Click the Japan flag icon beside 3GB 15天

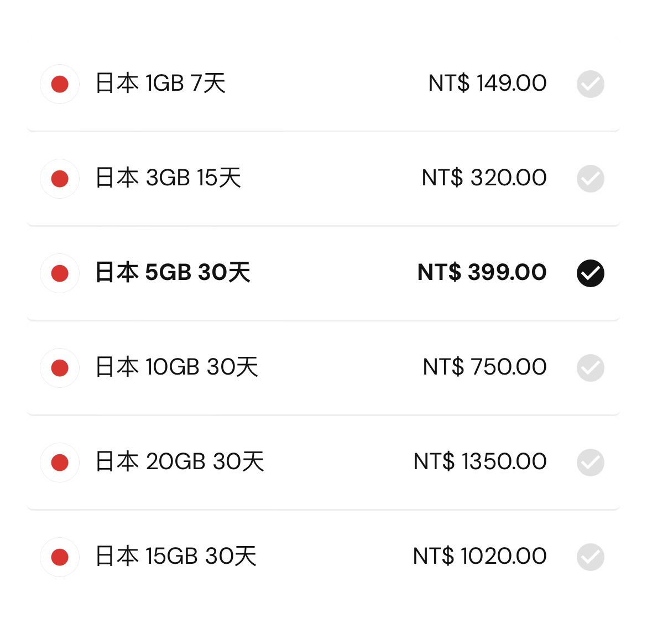[x=60, y=179]
